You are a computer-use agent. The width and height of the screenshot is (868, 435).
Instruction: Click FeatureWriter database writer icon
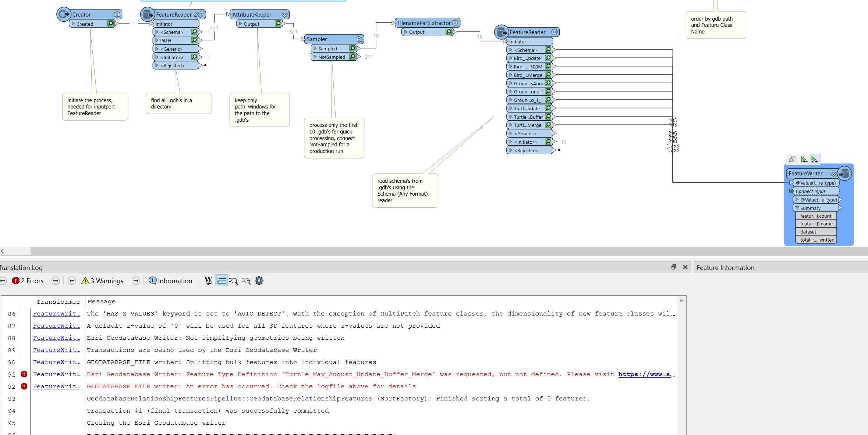845,173
